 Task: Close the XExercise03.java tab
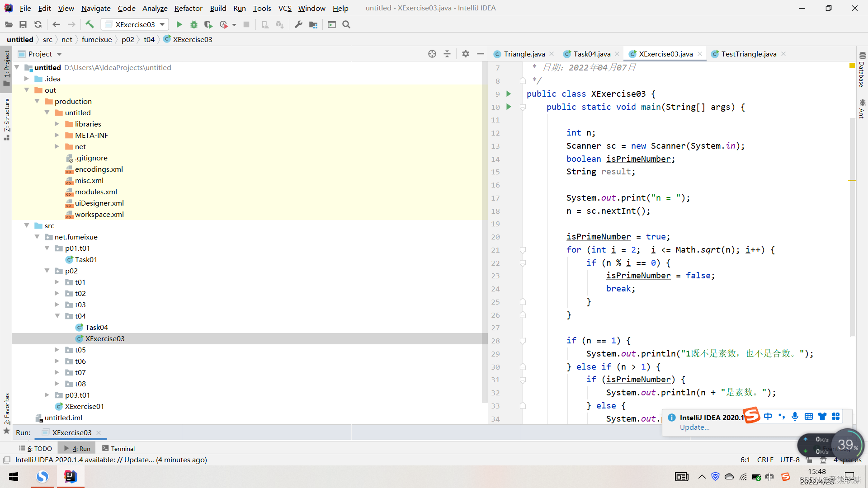[x=700, y=54]
